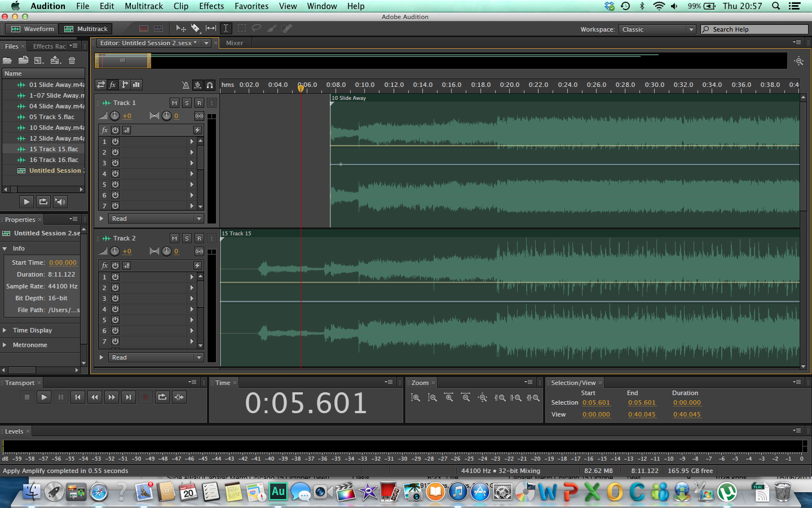This screenshot has width=812, height=508.
Task: Solo Track 2 with the S button
Action: pos(187,238)
